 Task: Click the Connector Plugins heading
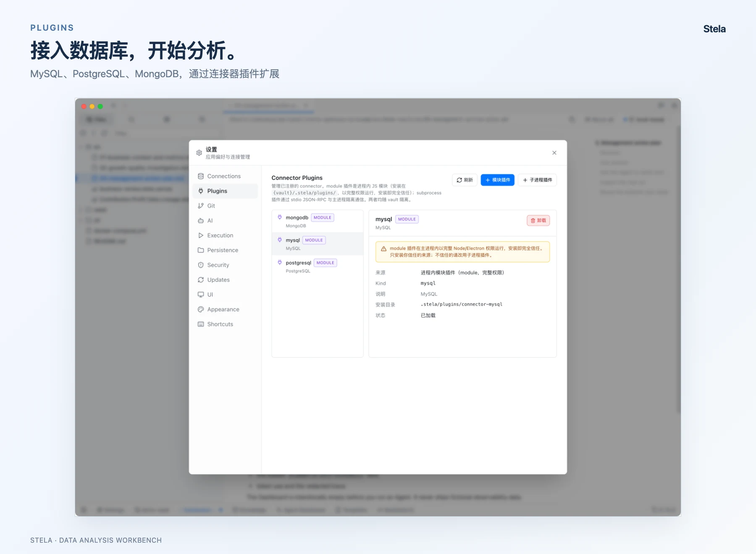(x=297, y=178)
